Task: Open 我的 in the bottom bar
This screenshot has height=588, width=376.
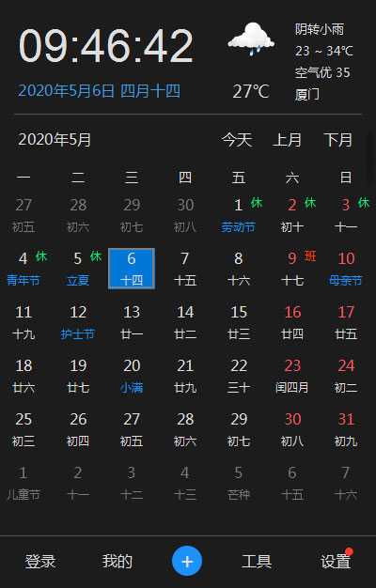Action: point(117,562)
